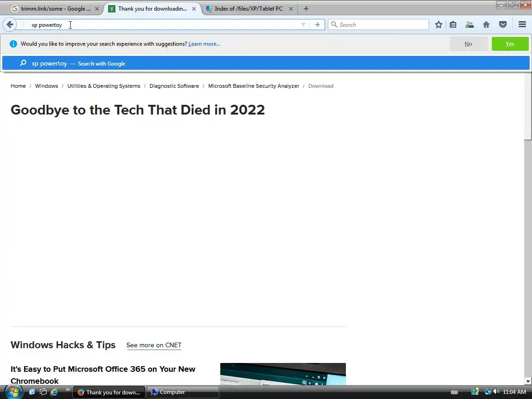Activate Firefox Thank you for down taskbar button
The height and width of the screenshot is (399, 532).
point(109,392)
